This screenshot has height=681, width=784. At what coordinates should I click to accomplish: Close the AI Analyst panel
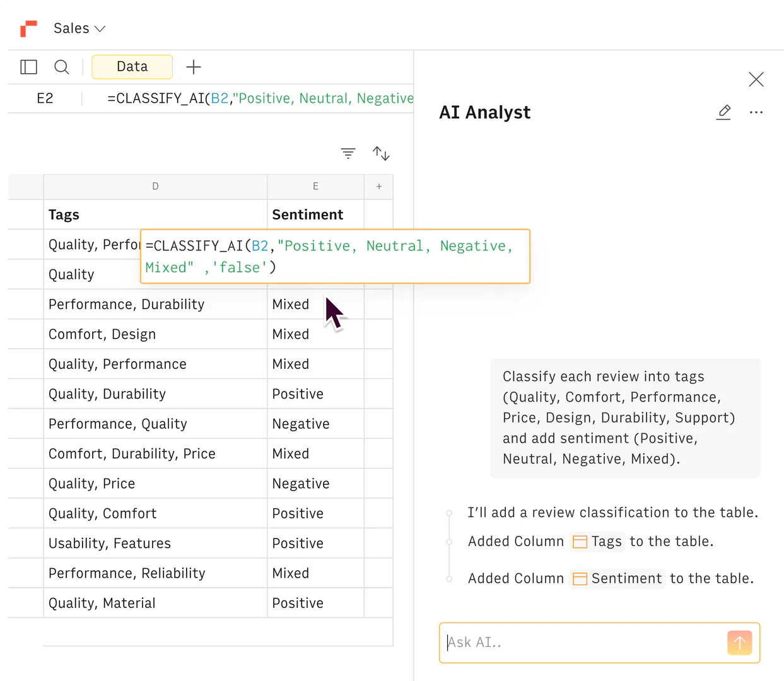tap(756, 79)
